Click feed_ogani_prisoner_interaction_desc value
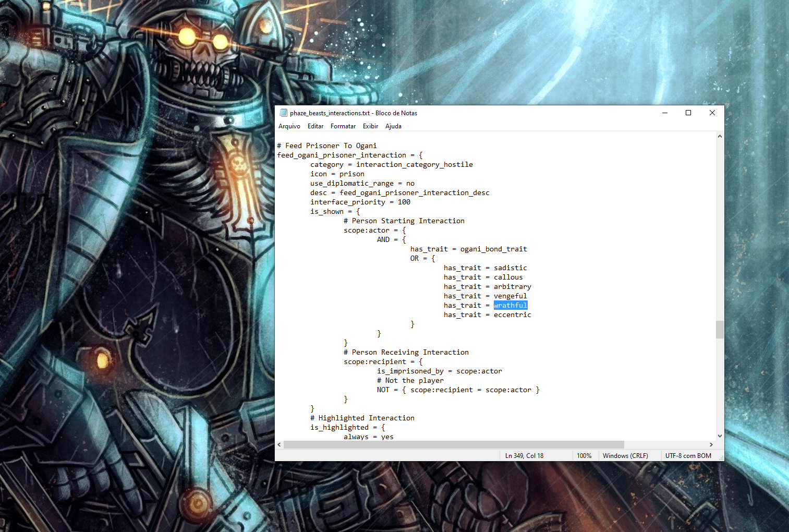Screen dimensions: 789x532 click(415, 193)
